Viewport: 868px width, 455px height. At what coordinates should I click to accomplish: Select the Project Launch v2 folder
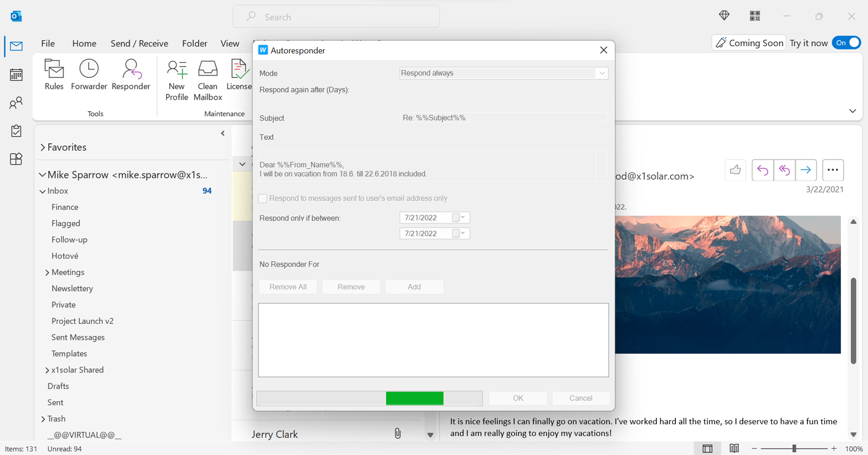coord(82,321)
